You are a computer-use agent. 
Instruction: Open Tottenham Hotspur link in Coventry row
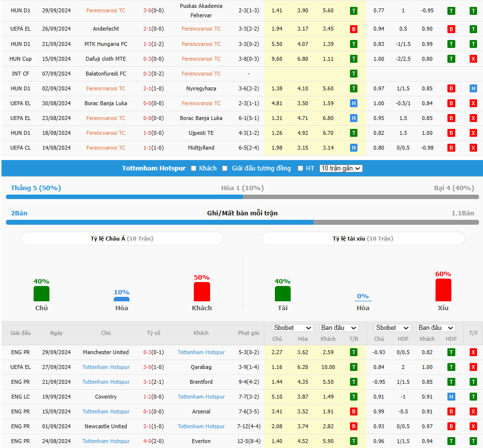coord(201,397)
